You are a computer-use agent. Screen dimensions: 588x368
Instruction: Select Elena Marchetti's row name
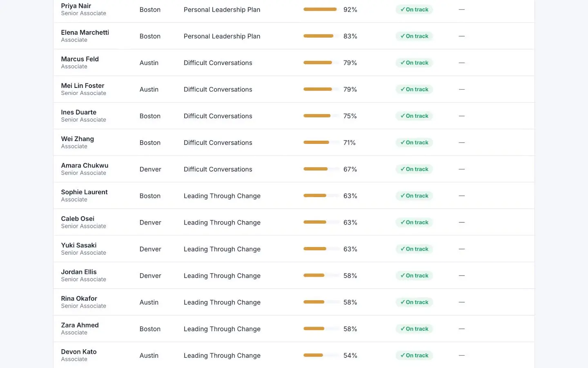(x=85, y=32)
